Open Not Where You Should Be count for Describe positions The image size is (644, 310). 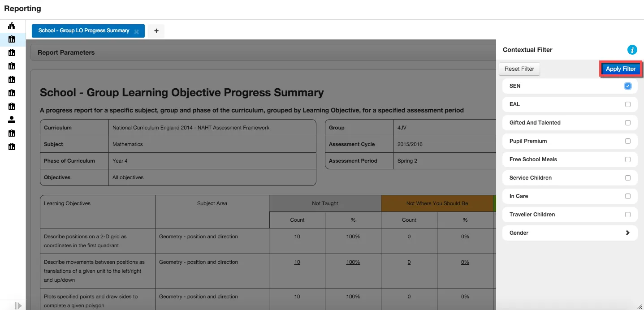pos(409,237)
